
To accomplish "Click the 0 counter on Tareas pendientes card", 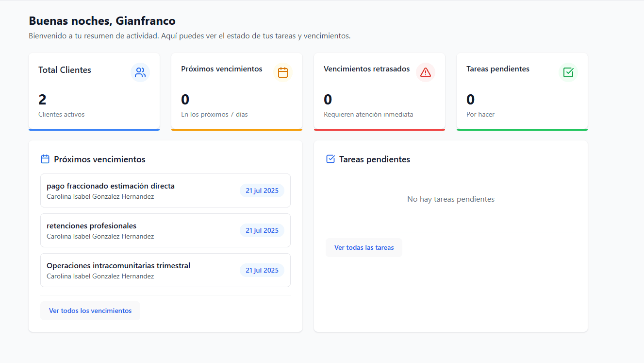I will pos(470,99).
